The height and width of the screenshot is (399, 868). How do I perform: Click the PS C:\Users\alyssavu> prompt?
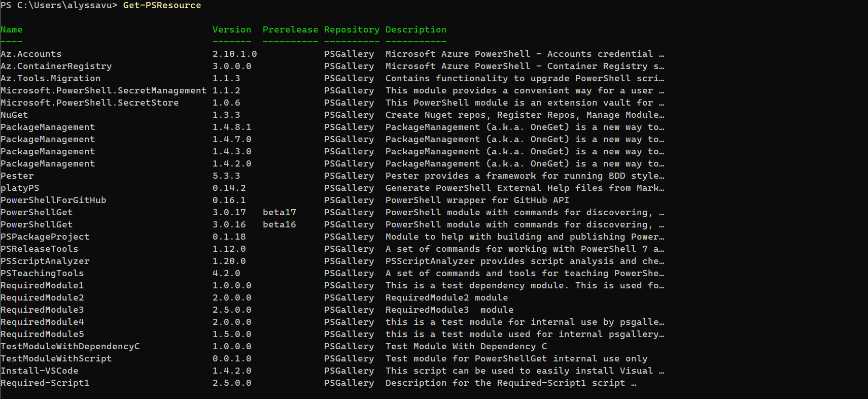tap(59, 5)
